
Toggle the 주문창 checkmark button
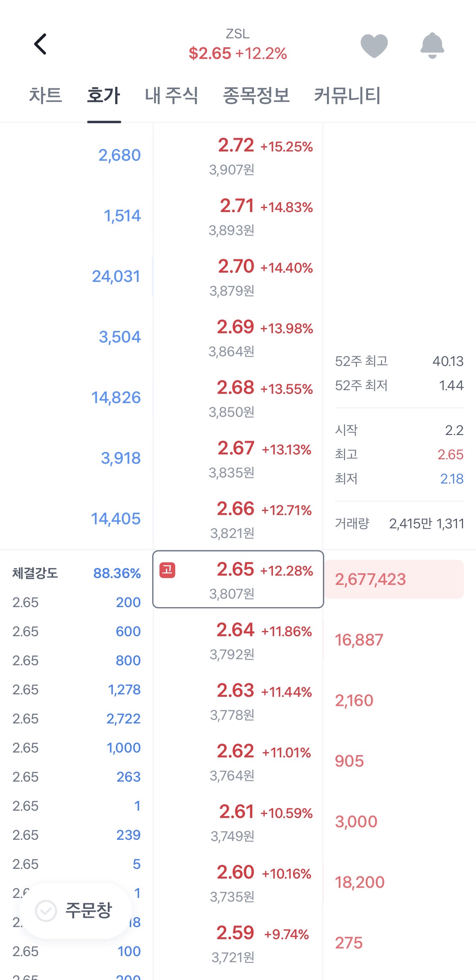(46, 911)
